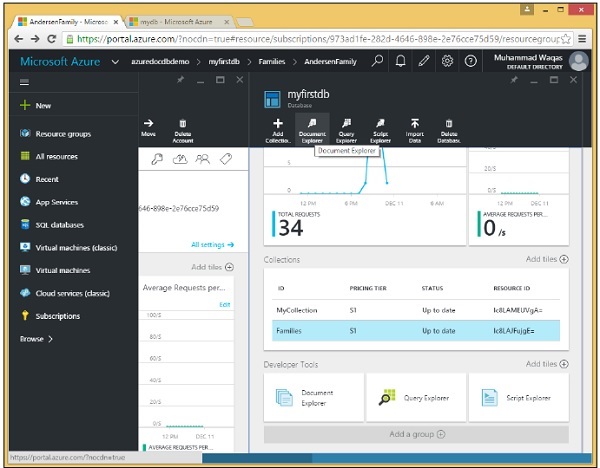Open Query Explorer from the database toolbar
The height and width of the screenshot is (468, 600).
click(346, 130)
